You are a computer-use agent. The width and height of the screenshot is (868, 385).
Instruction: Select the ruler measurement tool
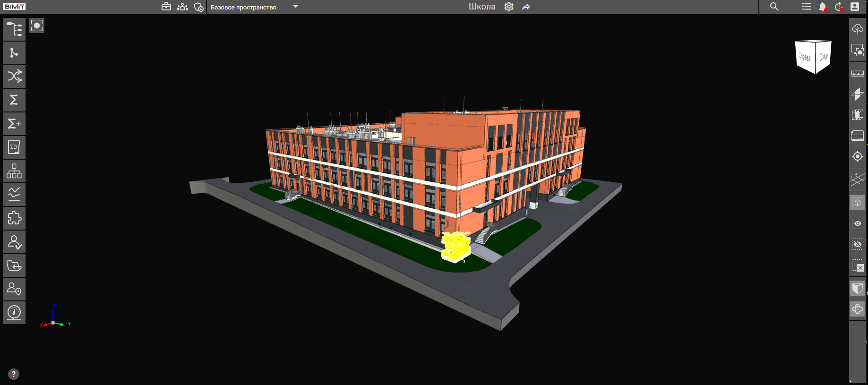(857, 74)
